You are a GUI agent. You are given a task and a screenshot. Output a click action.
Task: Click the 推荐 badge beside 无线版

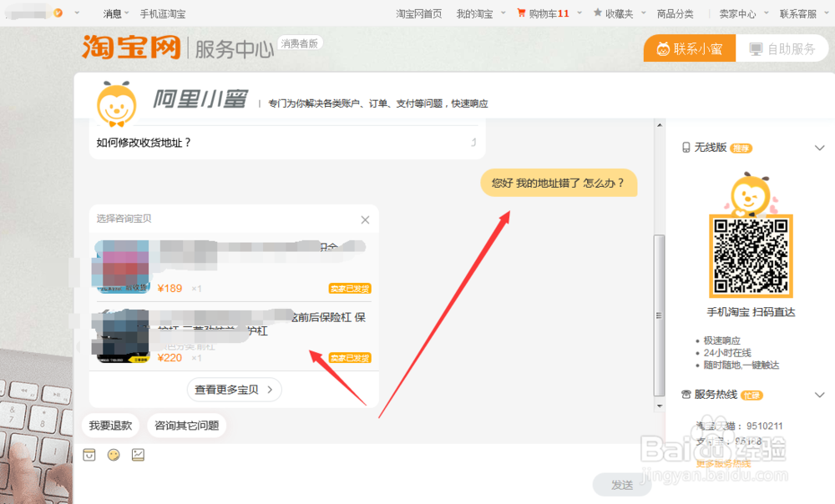tap(741, 148)
